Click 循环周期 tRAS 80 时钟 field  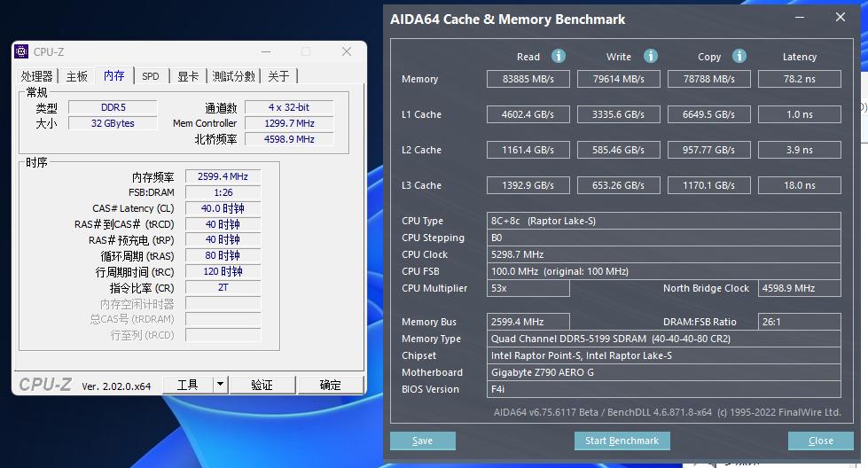tap(223, 255)
